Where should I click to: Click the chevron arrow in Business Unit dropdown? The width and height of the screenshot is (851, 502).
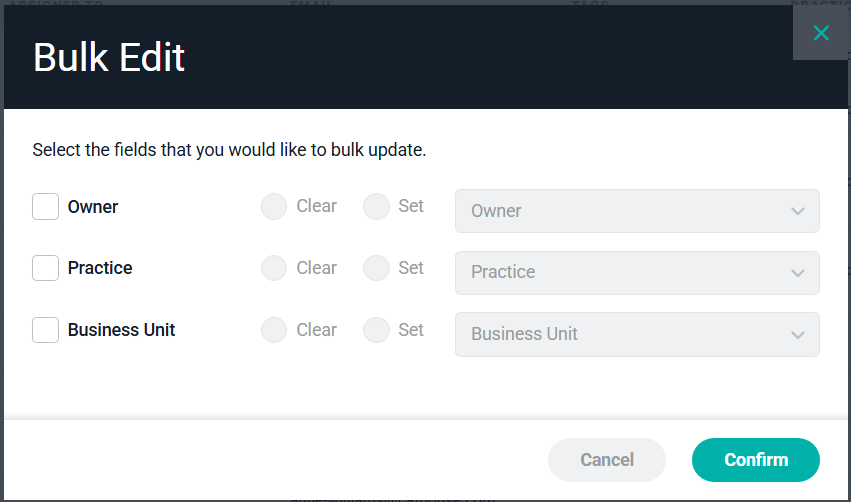798,335
